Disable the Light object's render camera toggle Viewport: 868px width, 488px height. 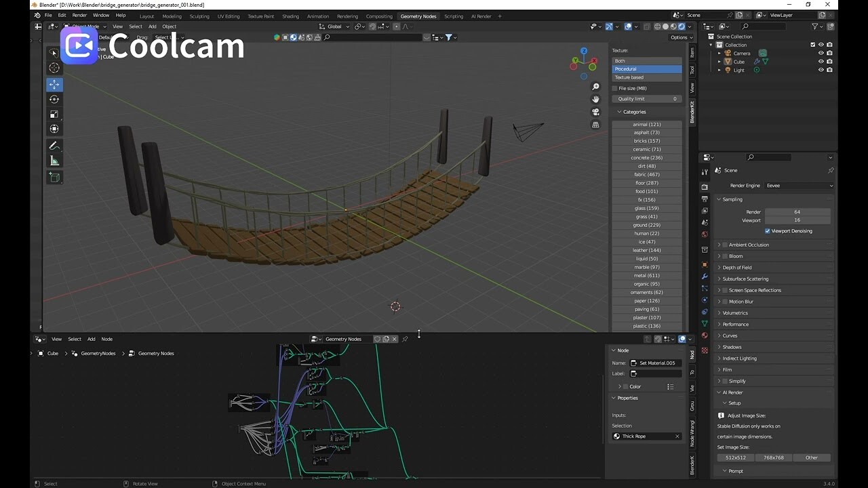[829, 70]
